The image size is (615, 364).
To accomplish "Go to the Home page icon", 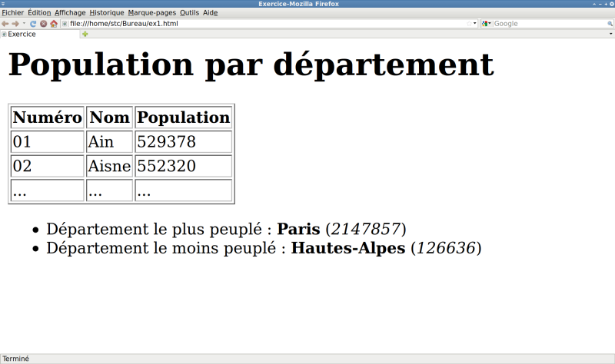I will pyautogui.click(x=54, y=24).
